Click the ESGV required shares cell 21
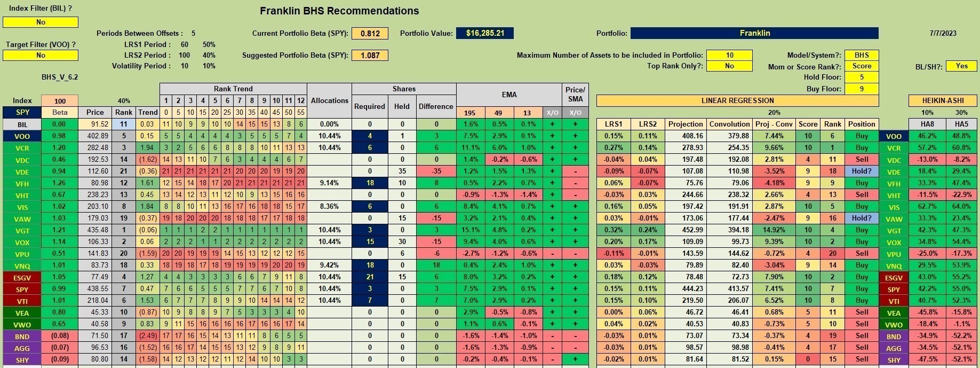Viewport: 980px width, 368px height. (x=370, y=277)
